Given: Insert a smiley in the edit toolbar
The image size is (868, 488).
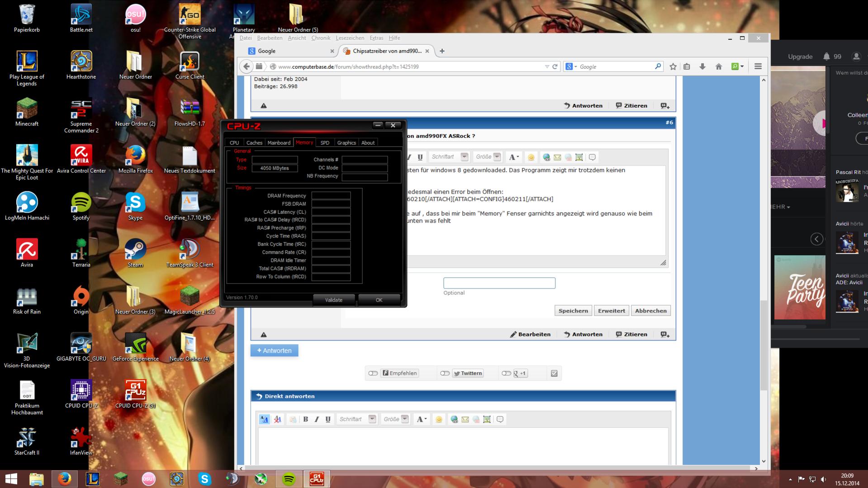Looking at the screenshot, I should click(531, 157).
